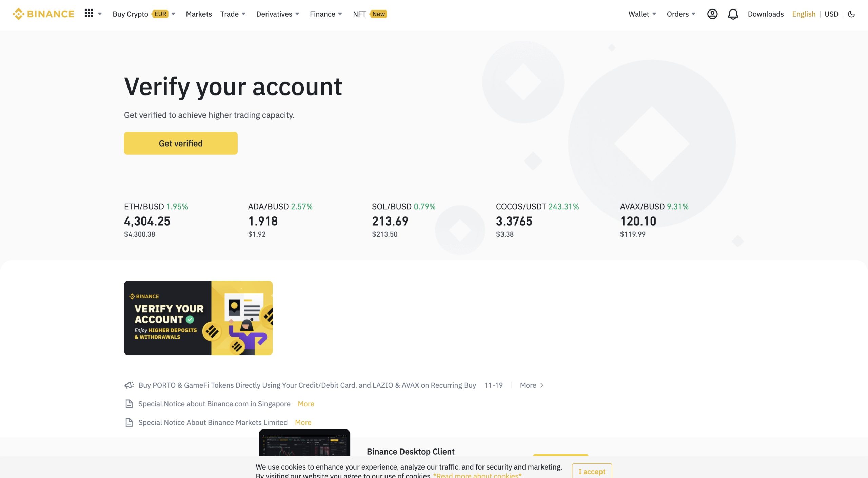Click the Get verified button
Viewport: 868px width, 478px height.
181,143
